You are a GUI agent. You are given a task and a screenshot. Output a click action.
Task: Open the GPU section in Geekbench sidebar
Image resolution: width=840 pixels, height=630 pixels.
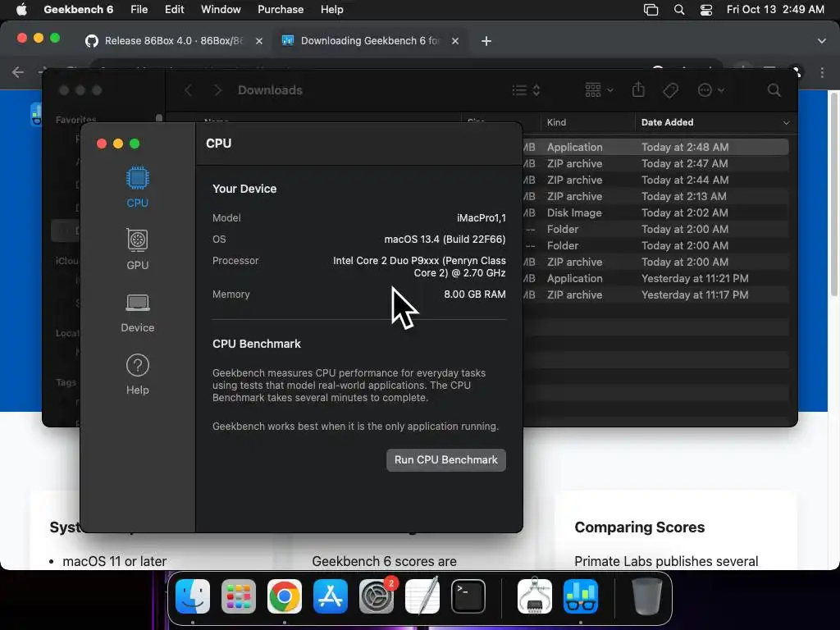[x=138, y=249]
